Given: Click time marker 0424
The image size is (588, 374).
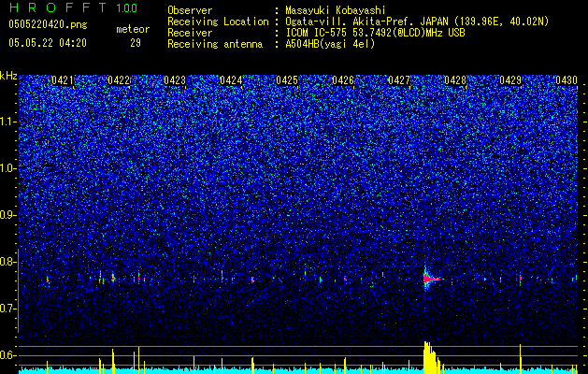Looking at the screenshot, I should tap(231, 80).
